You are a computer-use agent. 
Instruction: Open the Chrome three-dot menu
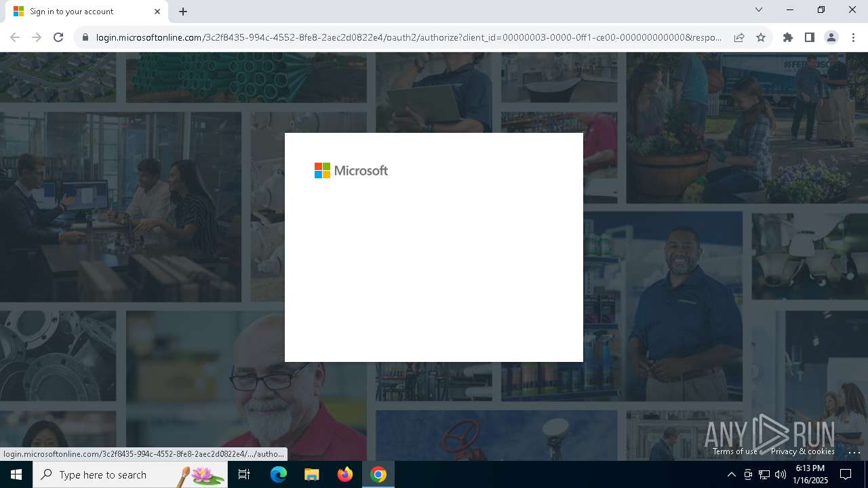pos(853,37)
